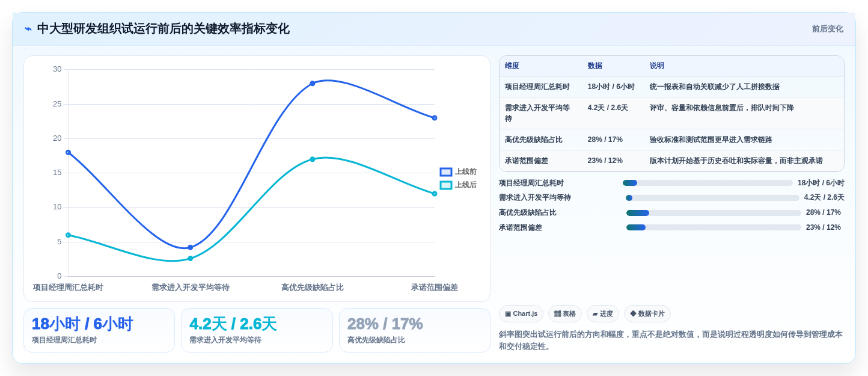
Task: Click the 需求进入开发平均等待 progress bar
Action: (712, 198)
